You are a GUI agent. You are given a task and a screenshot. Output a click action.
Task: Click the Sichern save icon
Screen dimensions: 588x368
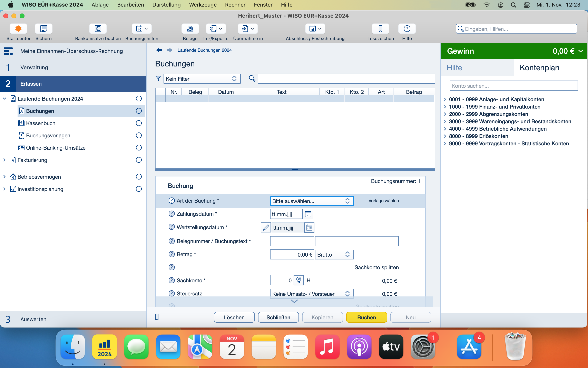pos(43,29)
